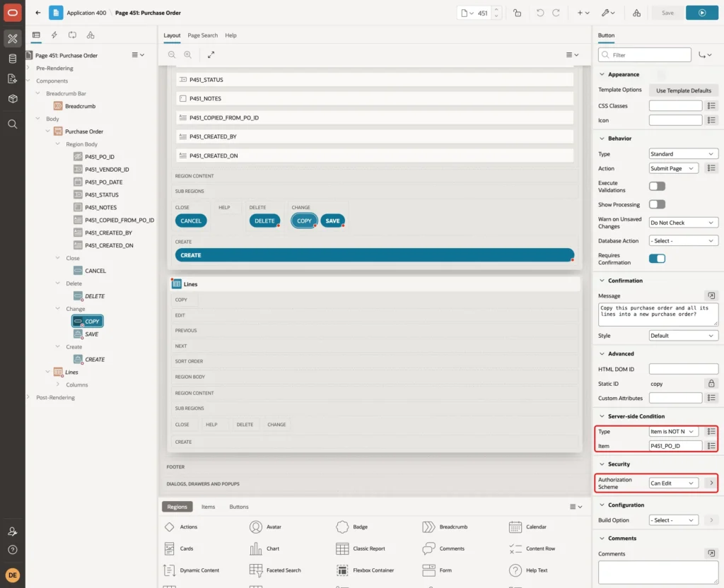Expand layout to full screen
Screen dimensions: 724x588
pyautogui.click(x=211, y=54)
